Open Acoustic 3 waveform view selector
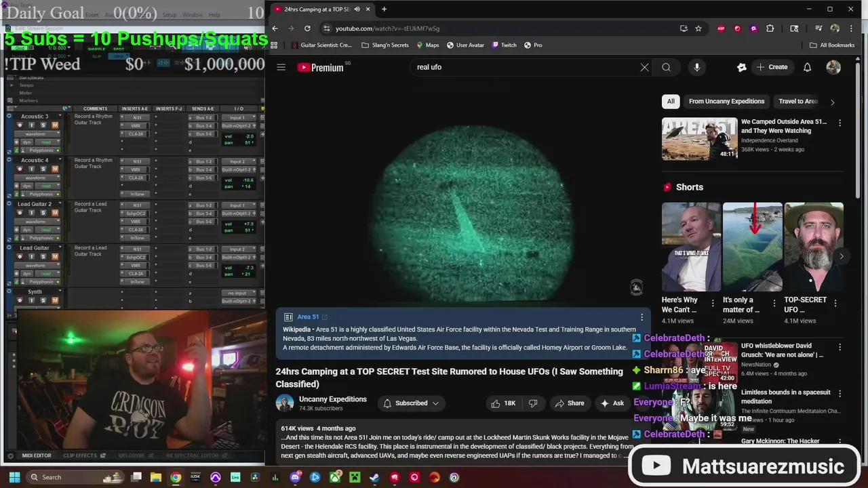 coord(37,134)
